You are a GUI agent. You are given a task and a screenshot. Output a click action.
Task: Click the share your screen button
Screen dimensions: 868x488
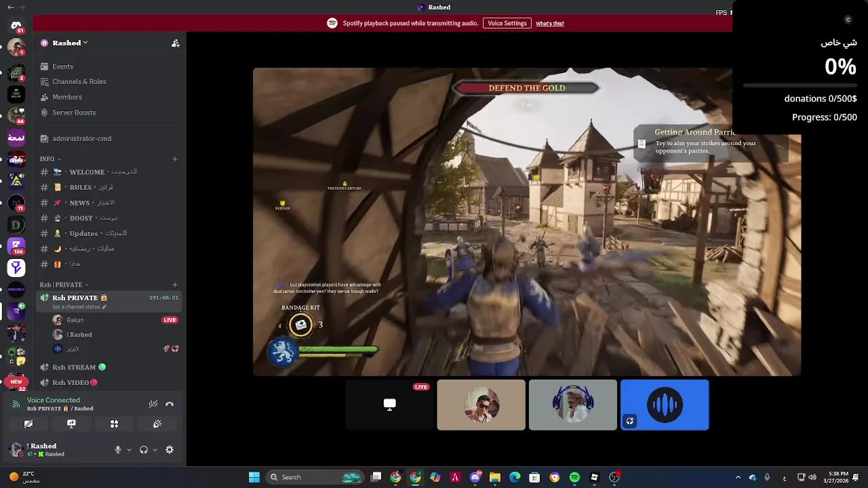[x=71, y=424]
